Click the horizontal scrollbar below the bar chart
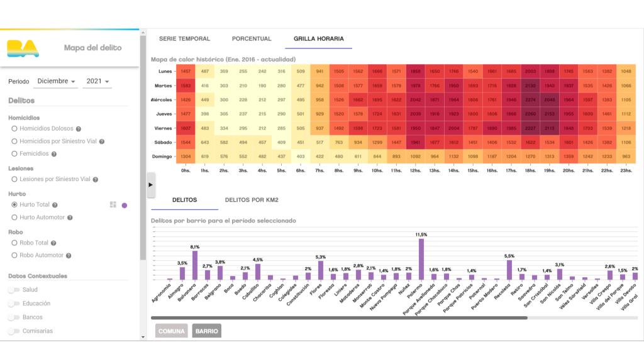The width and height of the screenshot is (644, 362). coord(338,318)
